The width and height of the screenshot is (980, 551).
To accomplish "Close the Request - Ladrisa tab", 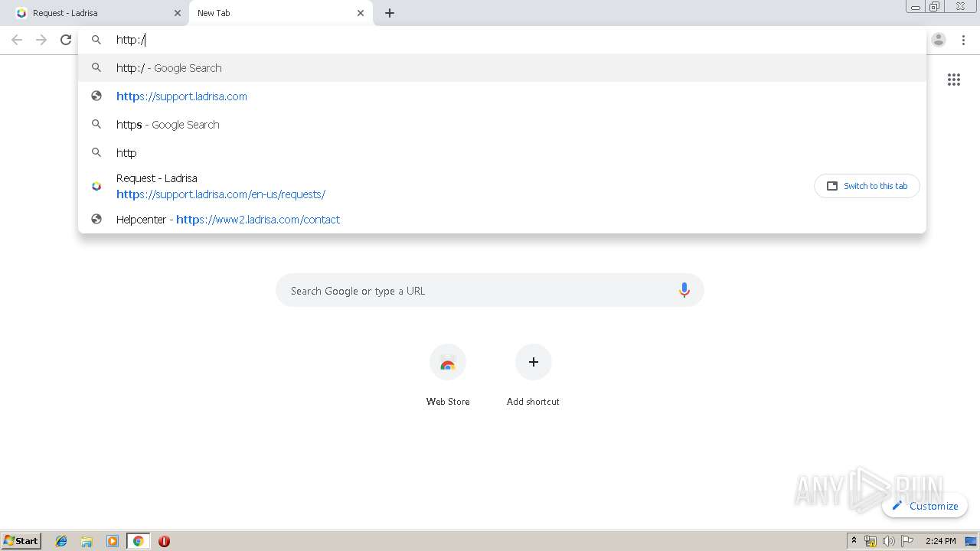I will [177, 13].
